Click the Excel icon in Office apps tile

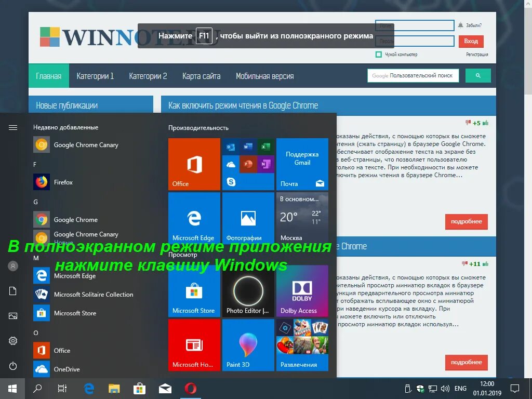click(265, 147)
